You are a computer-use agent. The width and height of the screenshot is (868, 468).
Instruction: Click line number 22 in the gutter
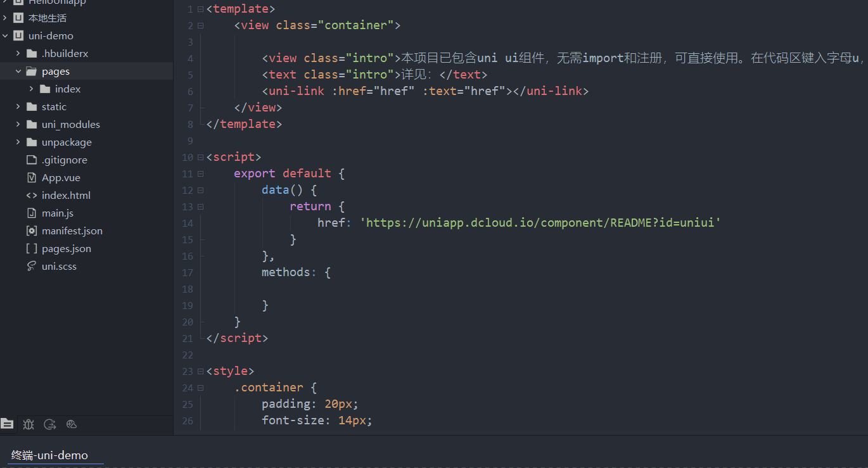click(x=187, y=355)
